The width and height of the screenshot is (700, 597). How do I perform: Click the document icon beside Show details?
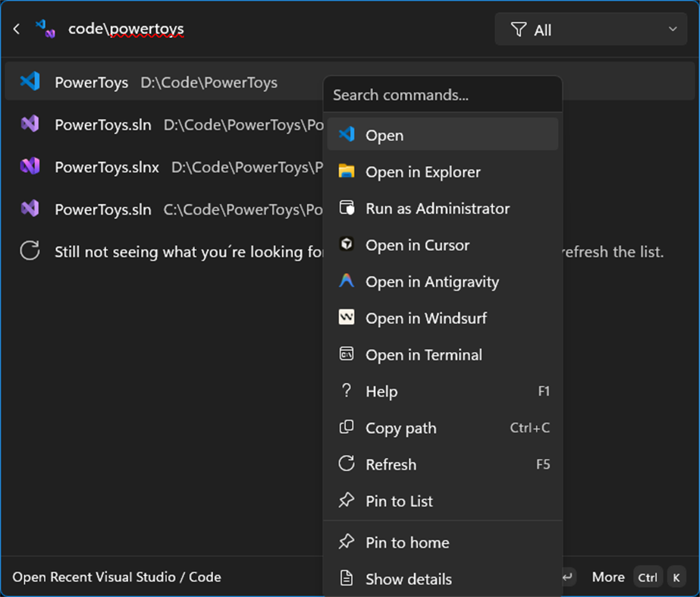coord(347,578)
